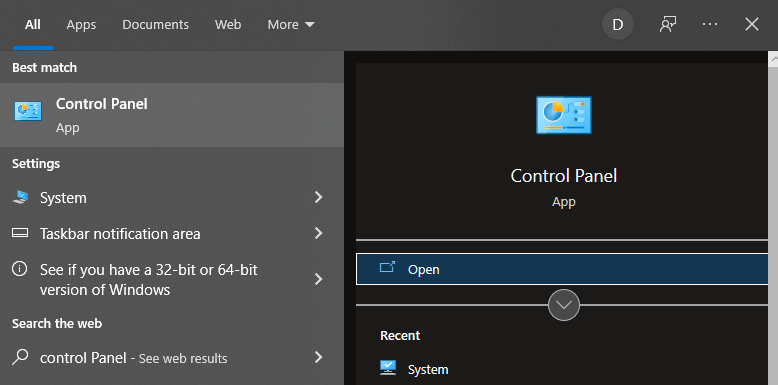Click the Search the web heading
778x385 pixels.
57,324
